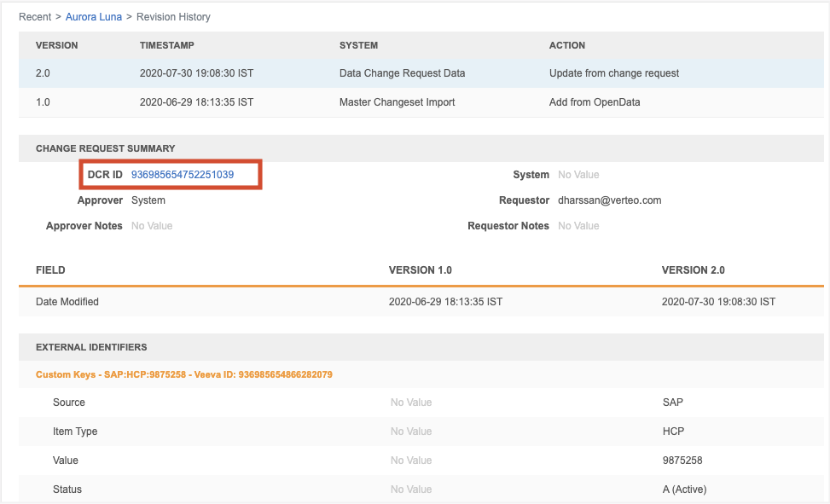Click the Master Changeset Import system cell
The height and width of the screenshot is (504, 830).
tap(397, 102)
